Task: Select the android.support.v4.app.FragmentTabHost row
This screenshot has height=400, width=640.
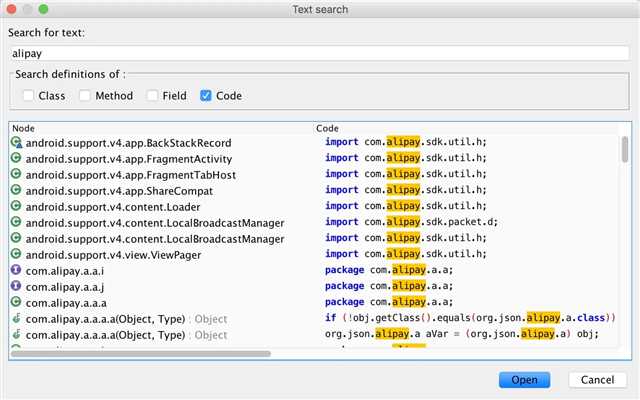Action: 313,175
